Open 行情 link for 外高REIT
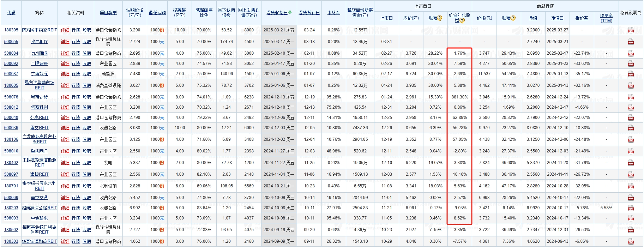Viewport: 644px width, 247px height. (x=76, y=118)
